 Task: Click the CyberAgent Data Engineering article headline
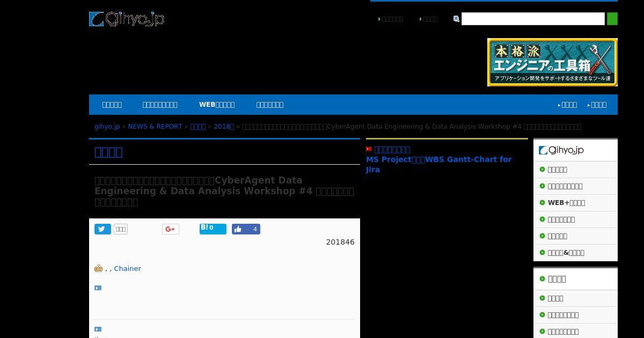pyautogui.click(x=224, y=191)
